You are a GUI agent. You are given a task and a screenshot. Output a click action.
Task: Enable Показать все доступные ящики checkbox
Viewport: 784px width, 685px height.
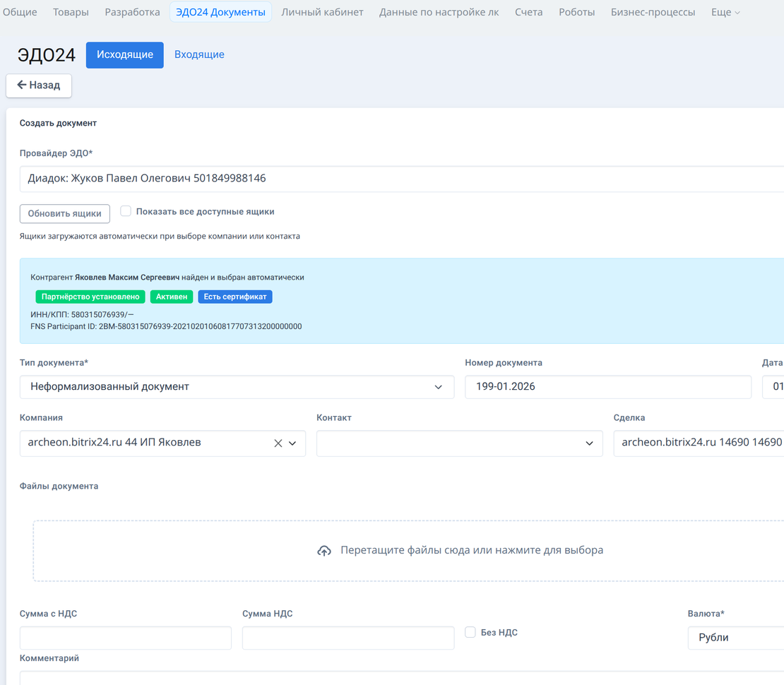[126, 211]
